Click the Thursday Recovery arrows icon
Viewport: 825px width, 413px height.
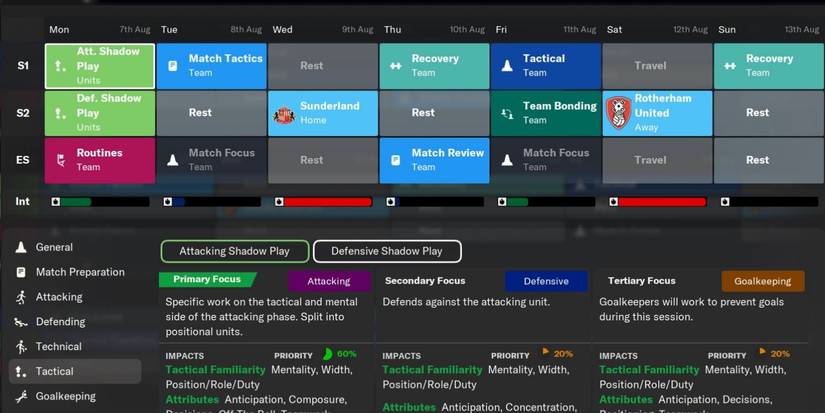pos(396,66)
